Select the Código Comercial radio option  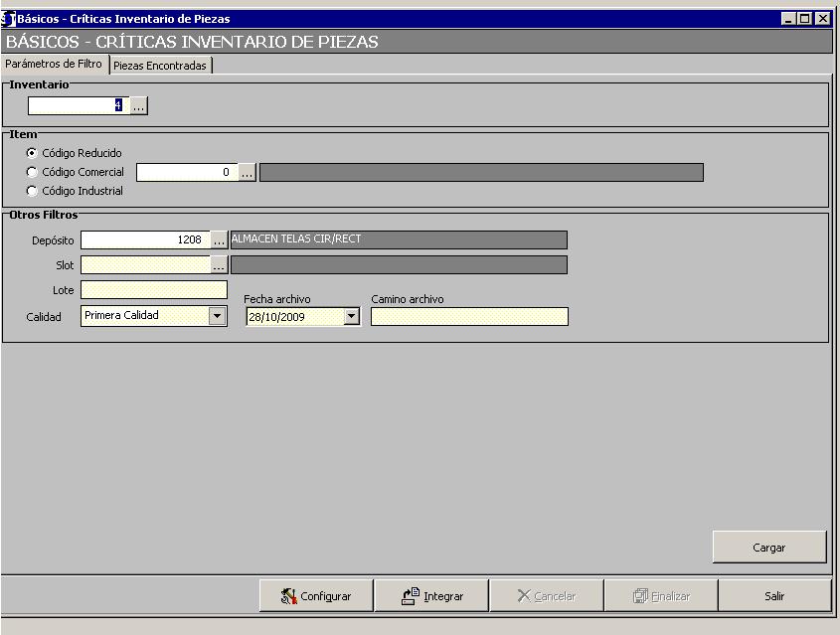(33, 172)
